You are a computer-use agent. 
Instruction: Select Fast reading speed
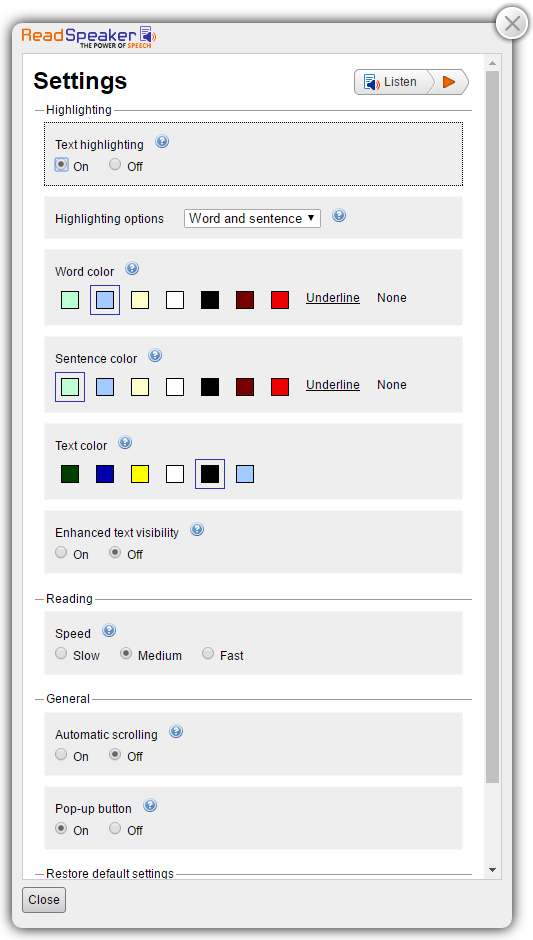[207, 653]
